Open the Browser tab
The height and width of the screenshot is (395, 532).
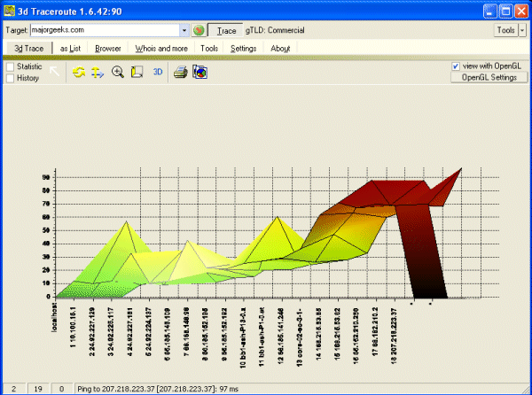coord(108,48)
